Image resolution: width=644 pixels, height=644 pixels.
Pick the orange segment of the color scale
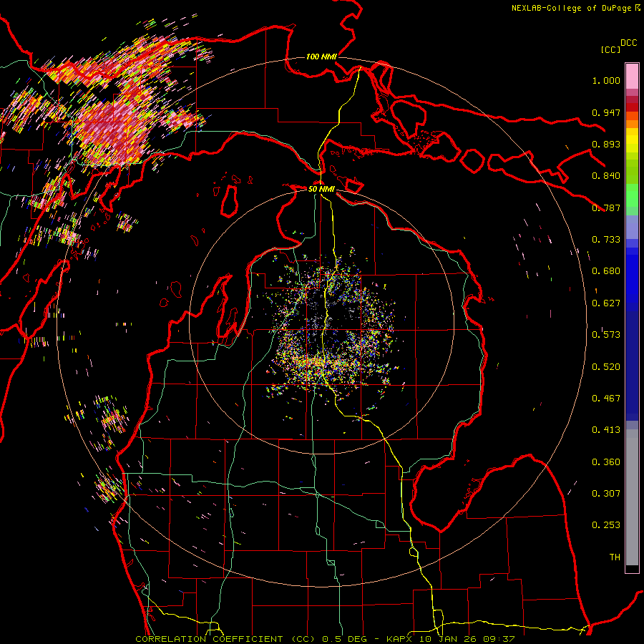coord(632,124)
